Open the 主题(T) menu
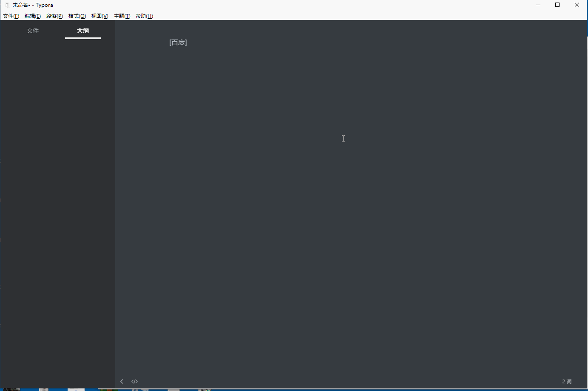The width and height of the screenshot is (588, 391). pos(122,16)
